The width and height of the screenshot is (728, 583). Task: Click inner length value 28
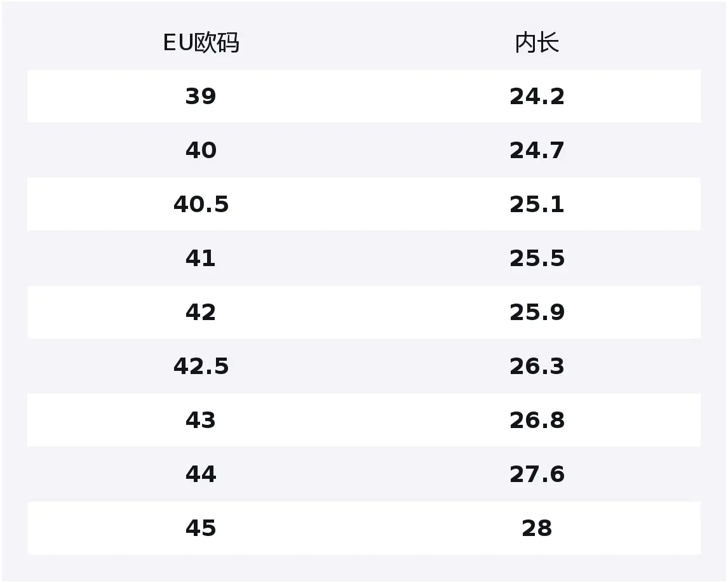coord(537,528)
